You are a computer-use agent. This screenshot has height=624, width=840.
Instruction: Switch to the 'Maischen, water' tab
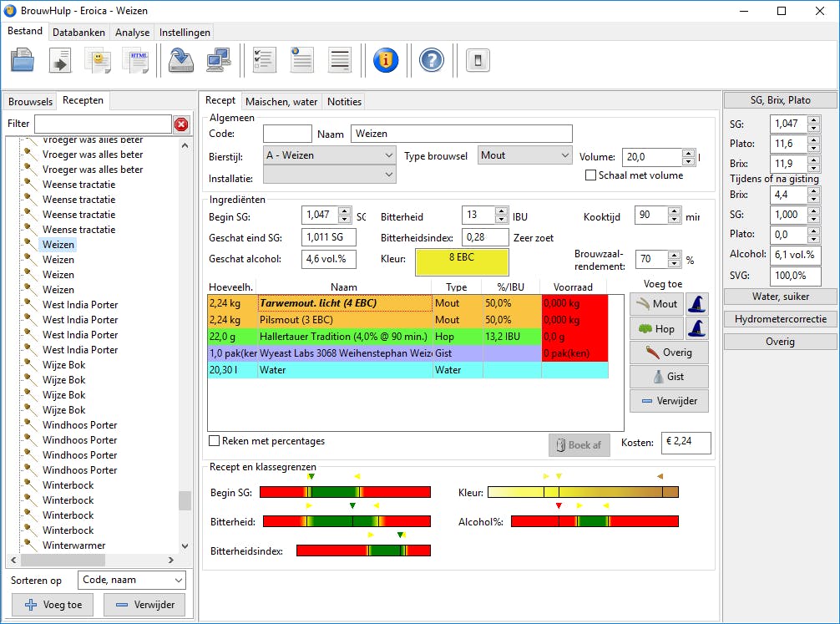[x=281, y=102]
